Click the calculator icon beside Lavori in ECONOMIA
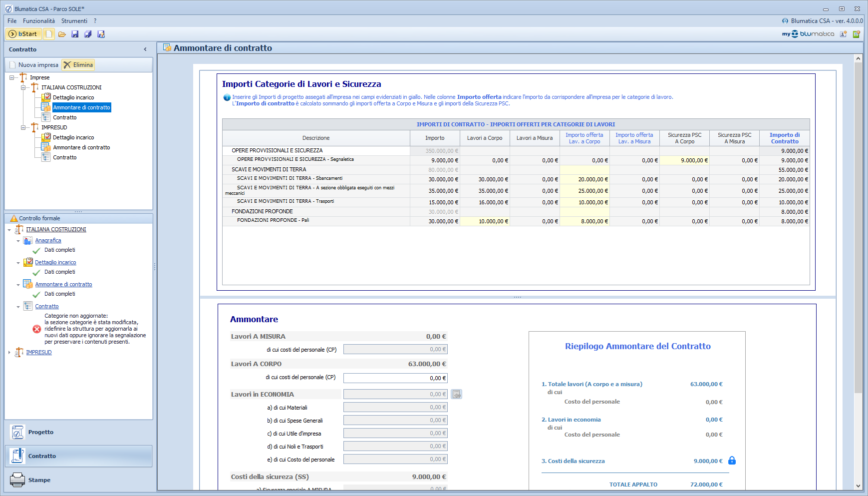The width and height of the screenshot is (868, 496). click(456, 395)
